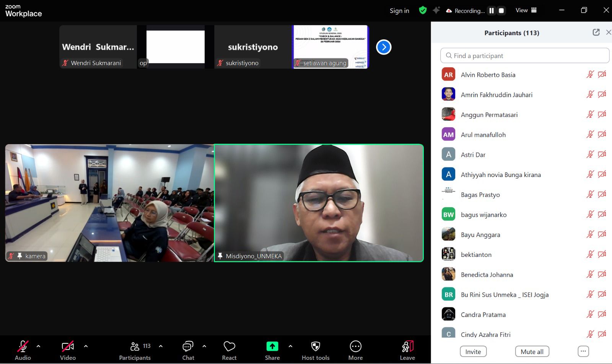Expand the audio options arrow
Image resolution: width=612 pixels, height=364 pixels.
[38, 346]
